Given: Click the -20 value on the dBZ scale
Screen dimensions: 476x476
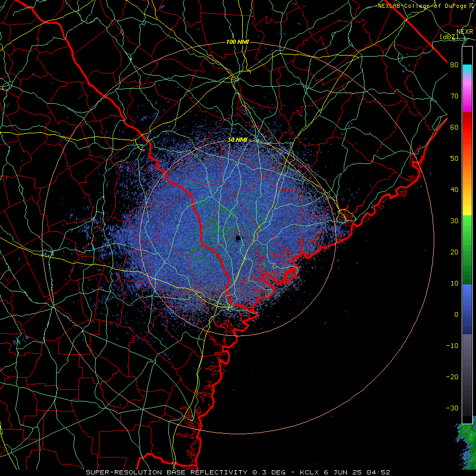Looking at the screenshot, I should pyautogui.click(x=452, y=377).
